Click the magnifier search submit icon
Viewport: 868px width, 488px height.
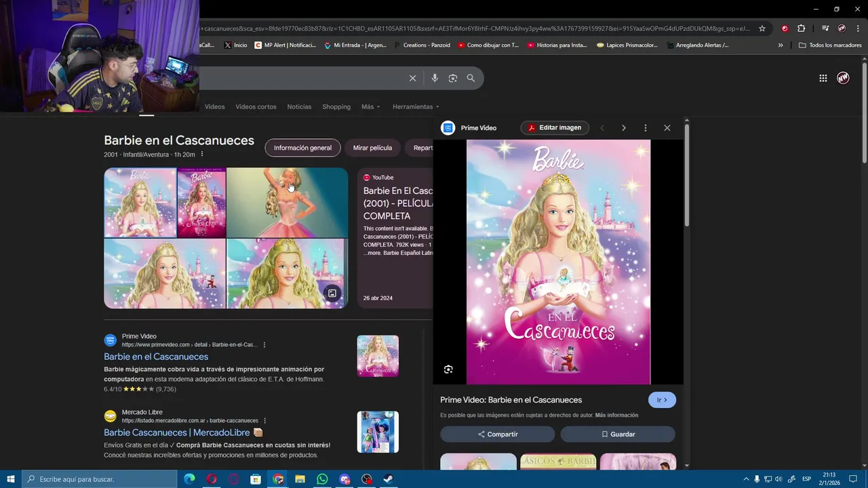[471, 78]
